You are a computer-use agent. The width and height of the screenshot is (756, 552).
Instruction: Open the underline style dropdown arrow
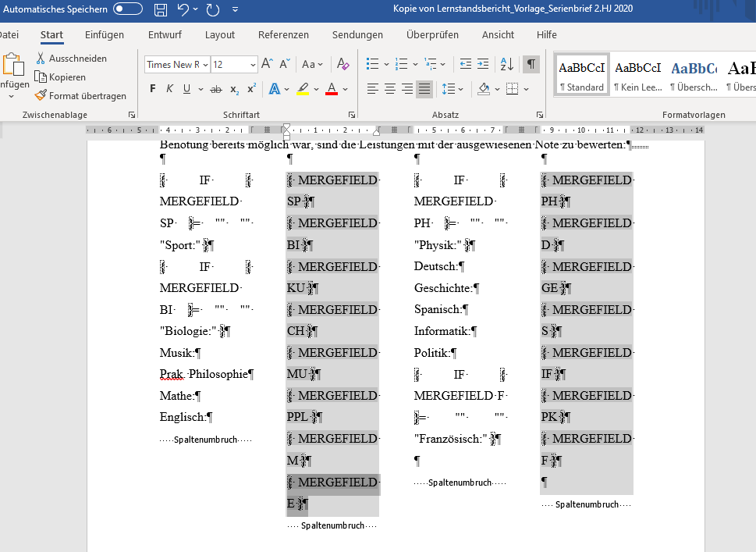(201, 89)
